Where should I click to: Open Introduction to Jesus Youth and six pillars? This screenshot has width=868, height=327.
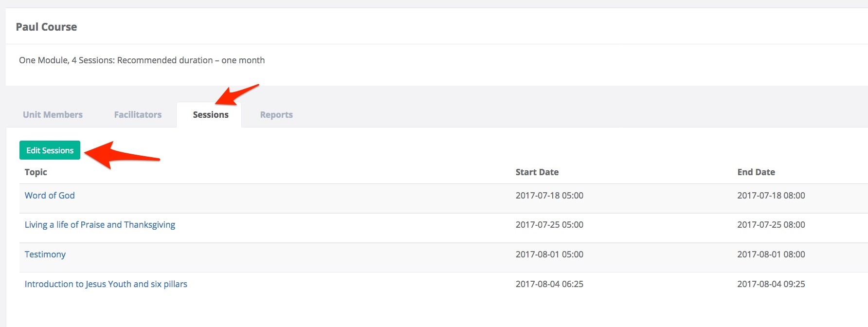(106, 284)
